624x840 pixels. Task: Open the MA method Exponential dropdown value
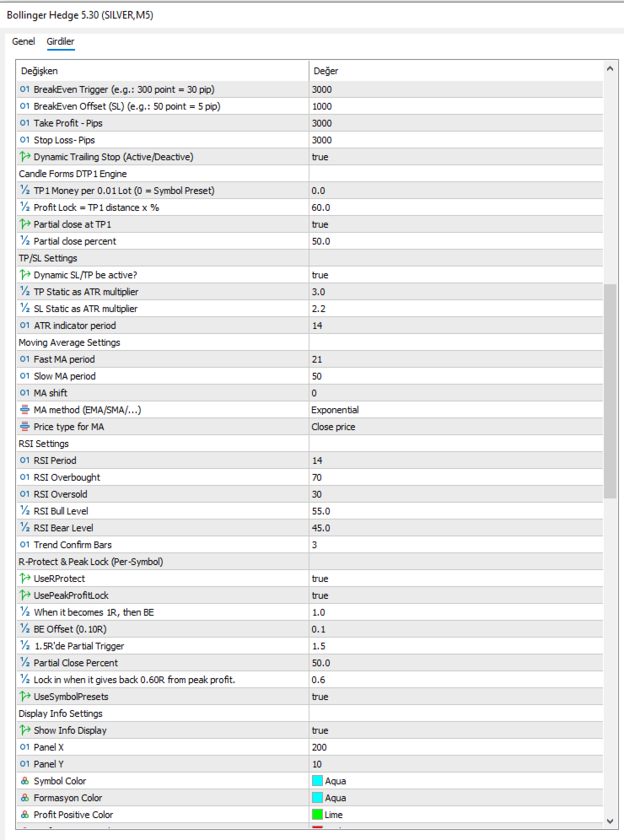[456, 410]
